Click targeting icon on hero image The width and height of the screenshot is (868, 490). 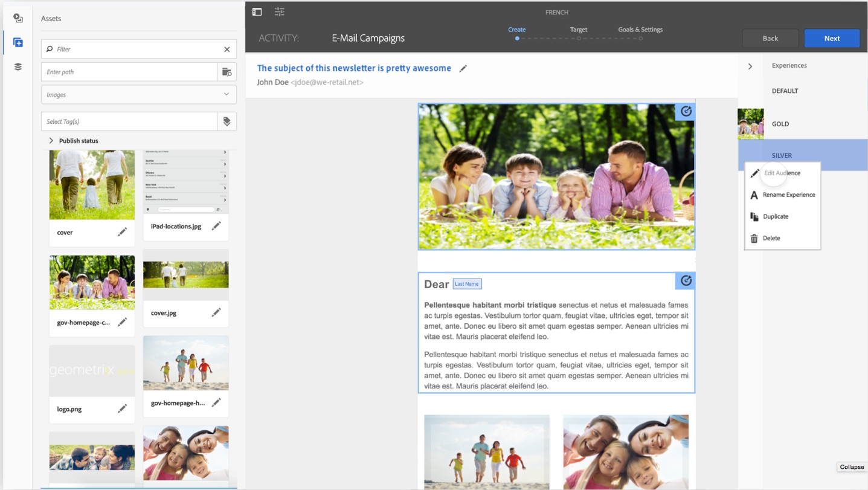coord(686,111)
